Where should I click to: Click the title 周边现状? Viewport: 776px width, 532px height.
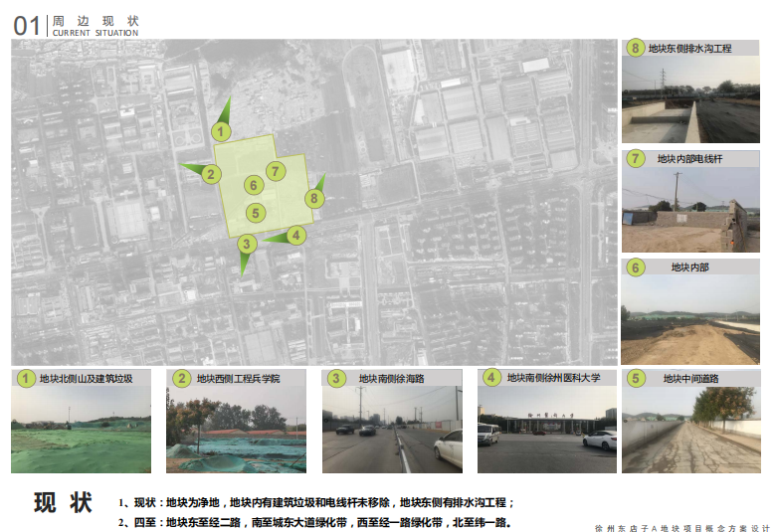click(x=96, y=21)
